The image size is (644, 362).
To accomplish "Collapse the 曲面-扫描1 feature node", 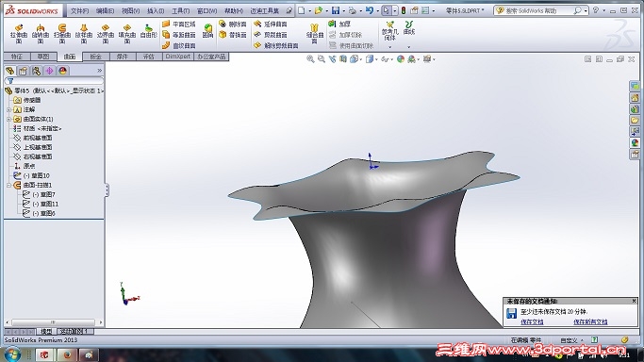I will [9, 185].
